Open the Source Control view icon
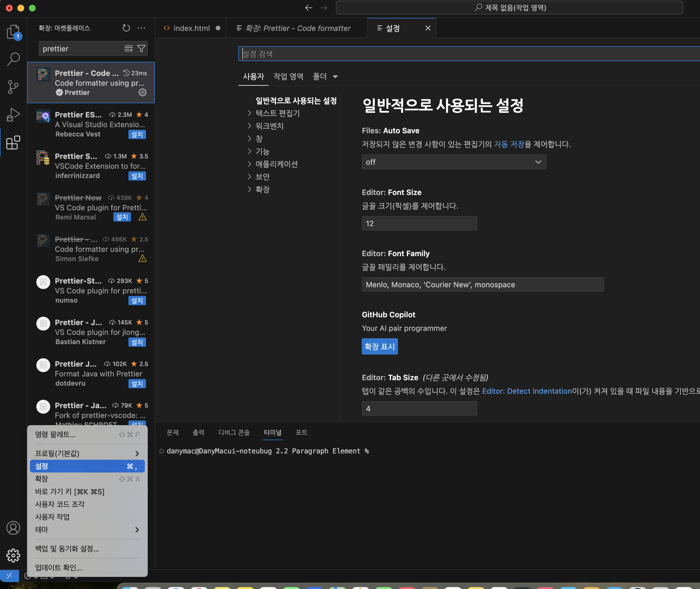The image size is (700, 589). [13, 87]
